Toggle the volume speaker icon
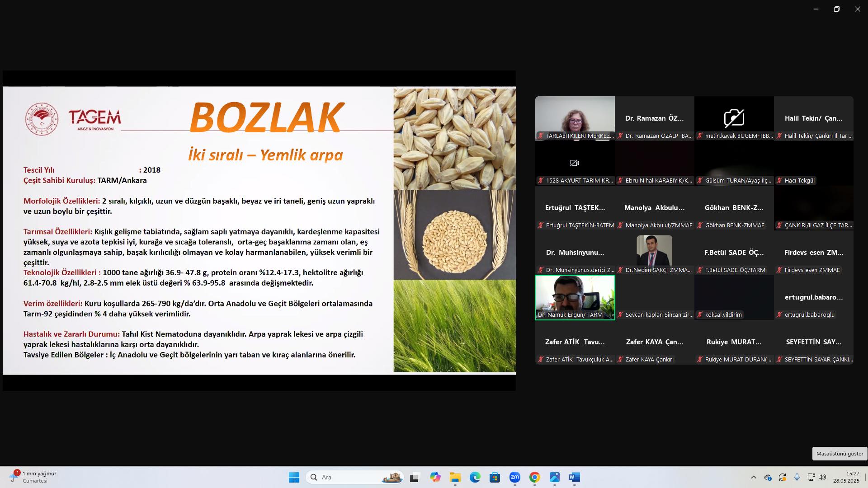 pyautogui.click(x=822, y=477)
